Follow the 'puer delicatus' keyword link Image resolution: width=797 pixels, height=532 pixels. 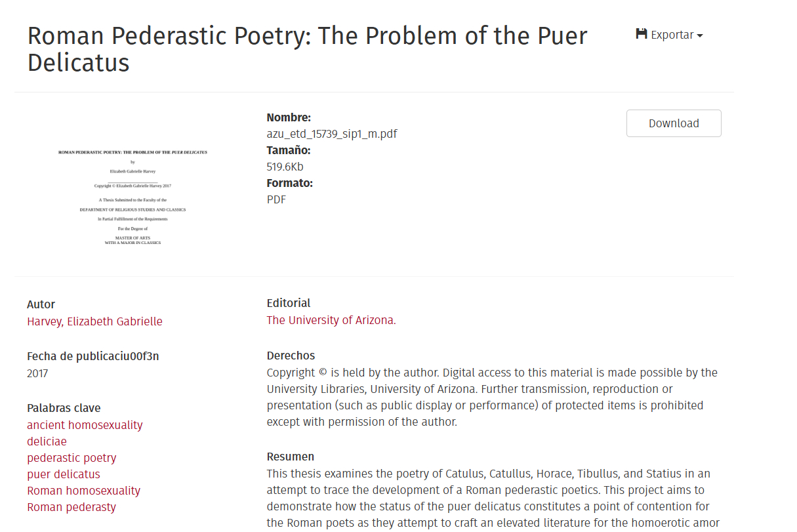coord(64,474)
